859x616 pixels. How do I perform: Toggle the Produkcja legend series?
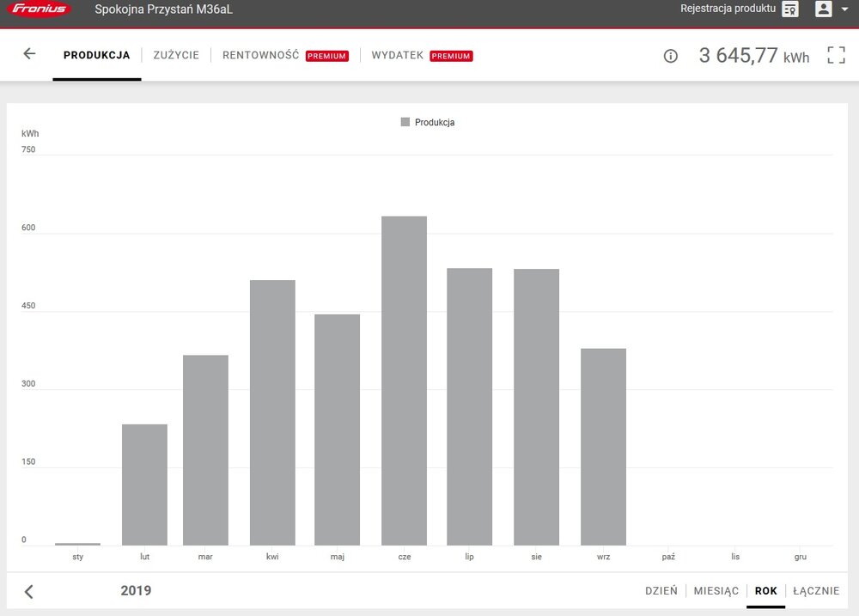428,123
